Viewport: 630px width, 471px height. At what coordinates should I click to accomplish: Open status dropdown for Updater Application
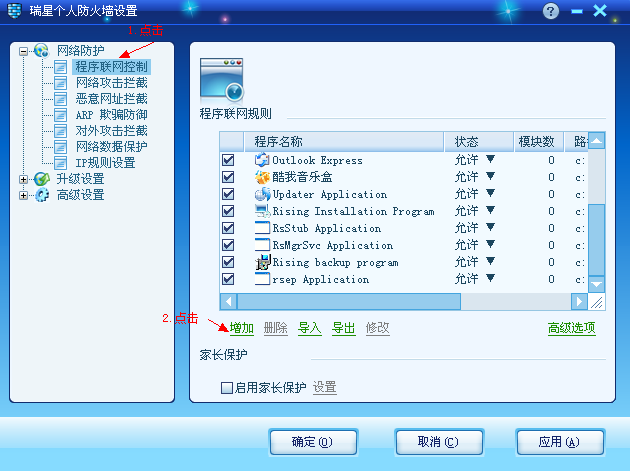(x=490, y=193)
